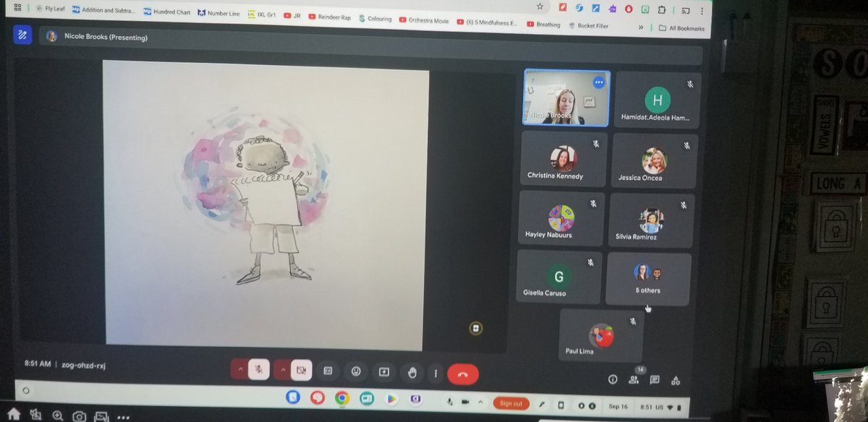Open the Google Classroom shelf icon
The height and width of the screenshot is (422, 868).
click(366, 399)
